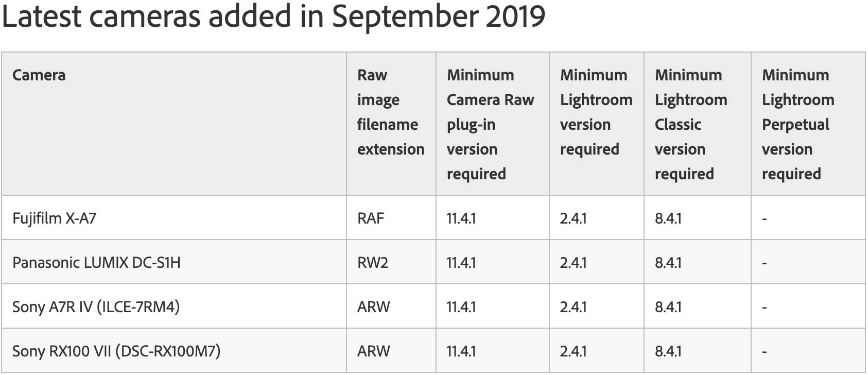Select the Minimum Lightroom version required header
Viewport: 868px width, 375px height.
click(x=596, y=112)
